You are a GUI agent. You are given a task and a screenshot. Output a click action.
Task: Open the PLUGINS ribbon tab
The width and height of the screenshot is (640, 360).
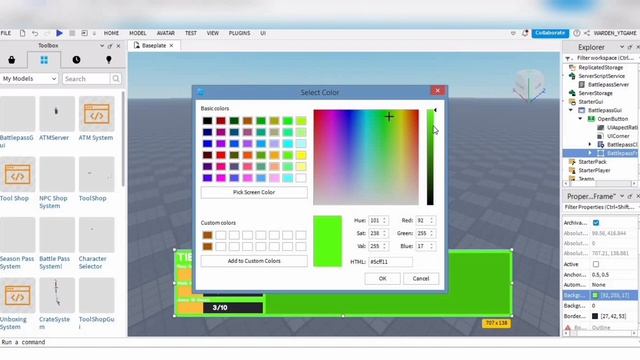coord(239,33)
